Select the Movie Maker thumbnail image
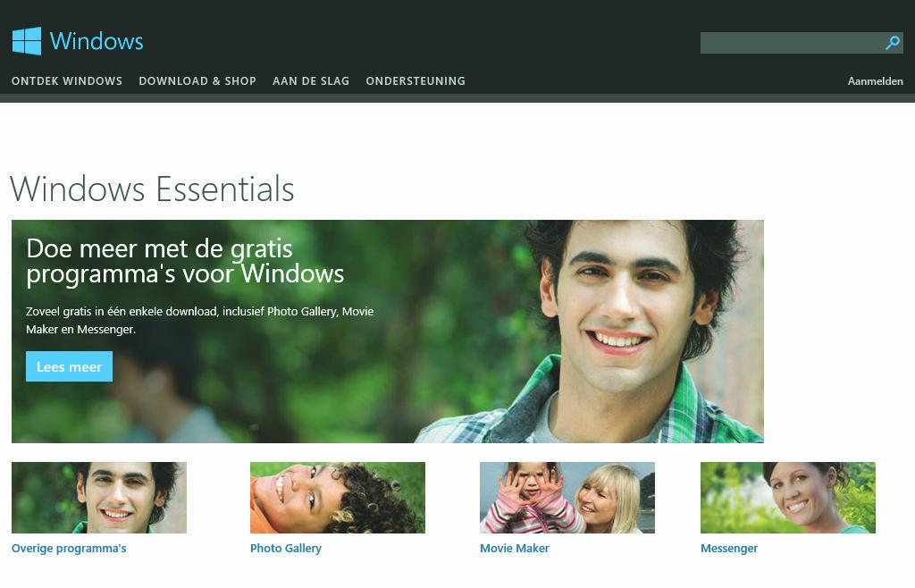915x588 pixels. (x=567, y=498)
